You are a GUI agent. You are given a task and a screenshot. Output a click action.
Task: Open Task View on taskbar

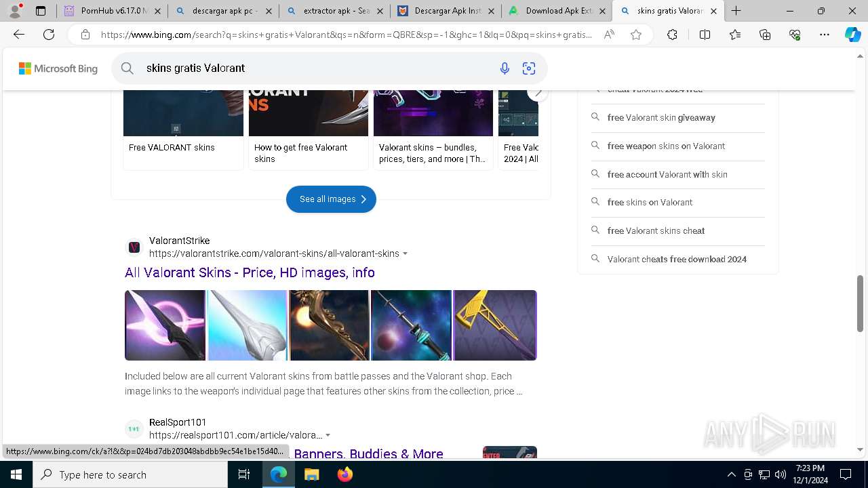[x=244, y=474]
